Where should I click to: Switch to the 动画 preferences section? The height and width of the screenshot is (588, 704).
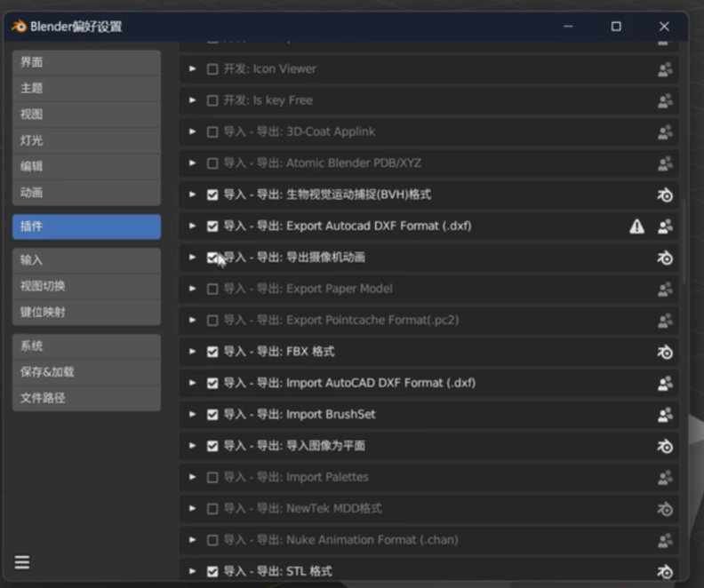tap(86, 193)
